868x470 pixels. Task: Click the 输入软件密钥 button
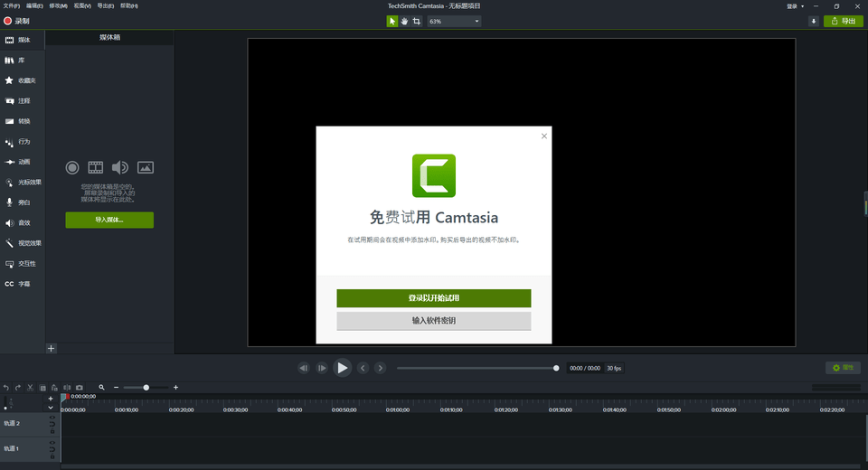(433, 321)
